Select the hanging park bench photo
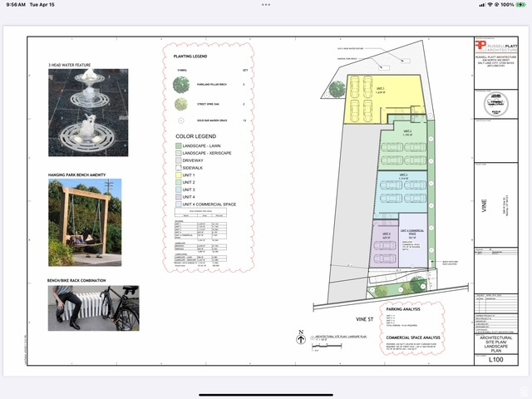 [x=85, y=222]
